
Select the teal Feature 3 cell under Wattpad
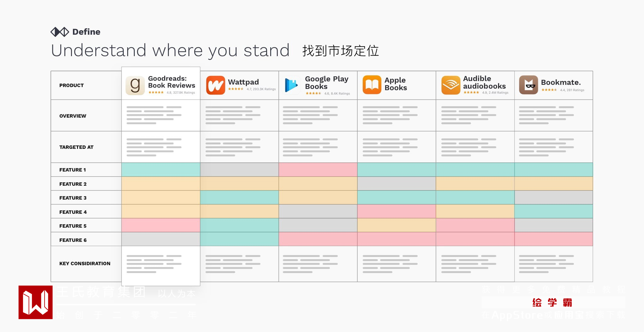click(x=239, y=197)
